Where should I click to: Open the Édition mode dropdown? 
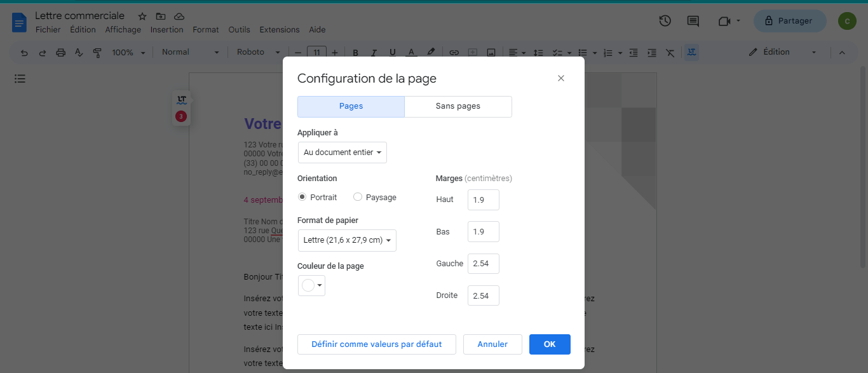(x=782, y=52)
